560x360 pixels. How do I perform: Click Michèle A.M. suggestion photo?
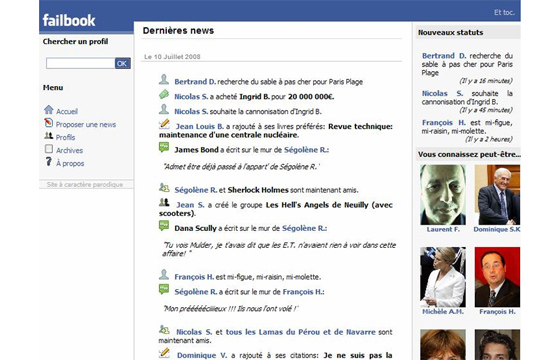point(443,277)
